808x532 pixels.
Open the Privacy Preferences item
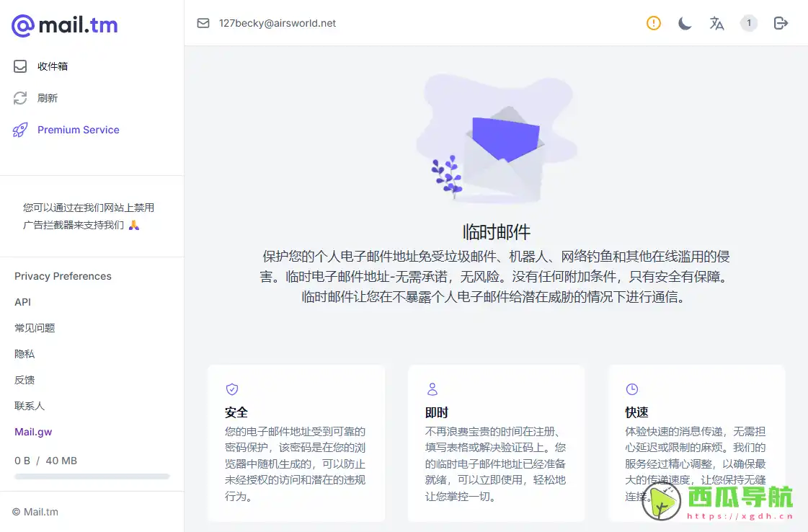click(x=62, y=276)
